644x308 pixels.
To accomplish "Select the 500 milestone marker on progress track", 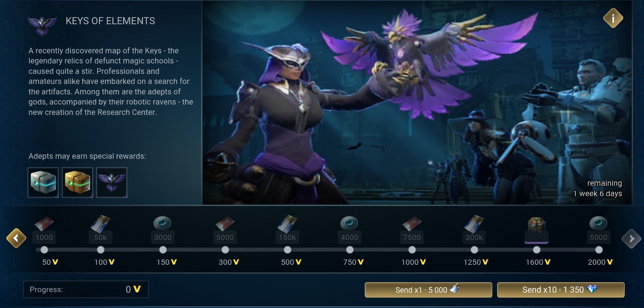I will pos(288,250).
